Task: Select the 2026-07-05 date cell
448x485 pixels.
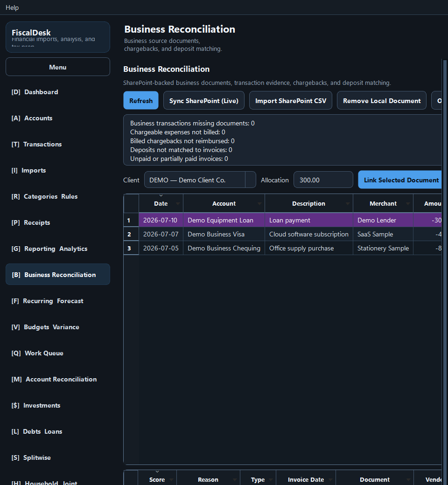Action: tap(161, 248)
